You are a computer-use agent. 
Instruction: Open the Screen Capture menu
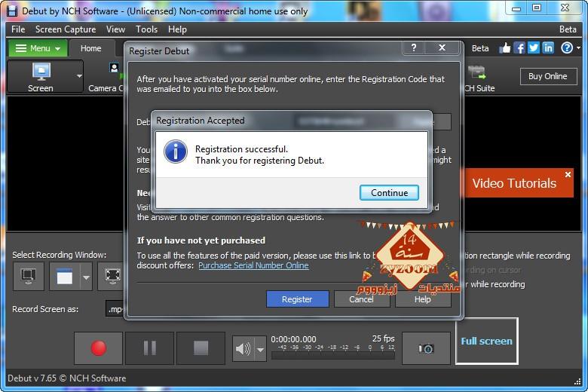(66, 29)
